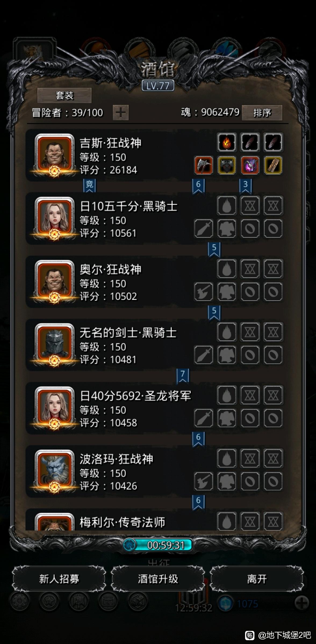Click the 酒馆升级 upgrade button

[158, 579]
